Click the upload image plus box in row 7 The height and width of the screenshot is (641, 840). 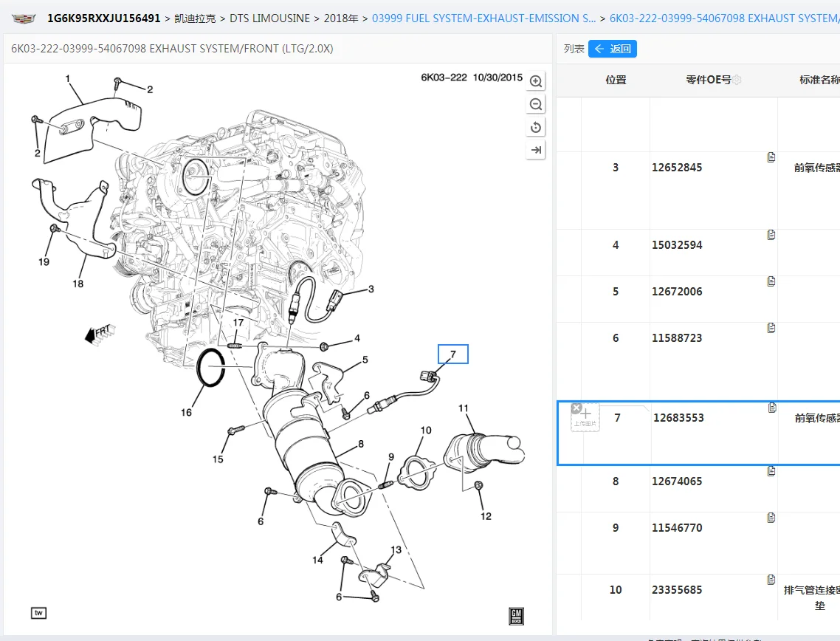(585, 417)
